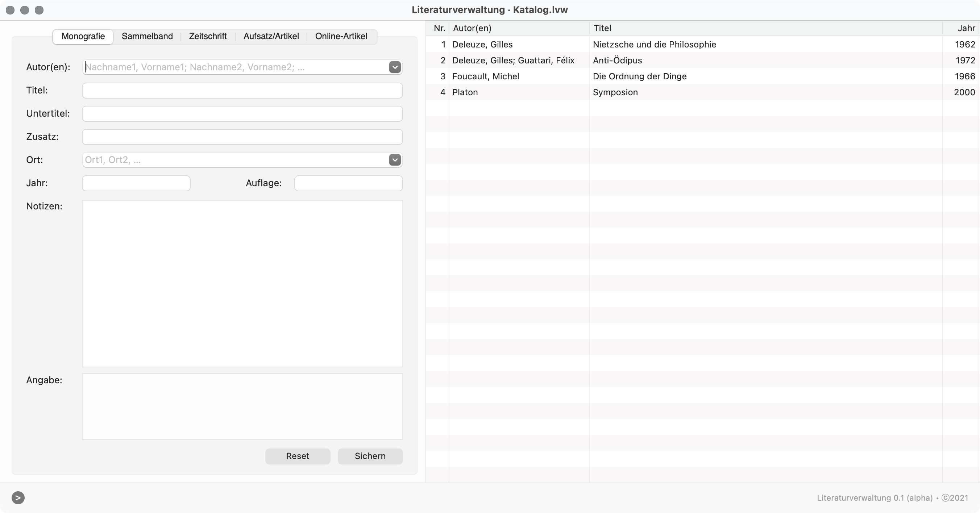The width and height of the screenshot is (980, 513).
Task: Click the Sichern button
Action: (370, 456)
